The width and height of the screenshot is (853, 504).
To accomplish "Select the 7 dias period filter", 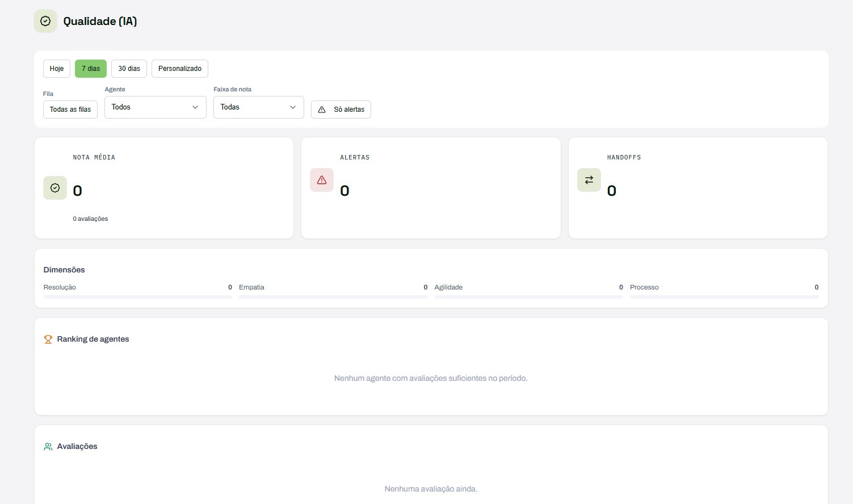I will click(x=91, y=69).
